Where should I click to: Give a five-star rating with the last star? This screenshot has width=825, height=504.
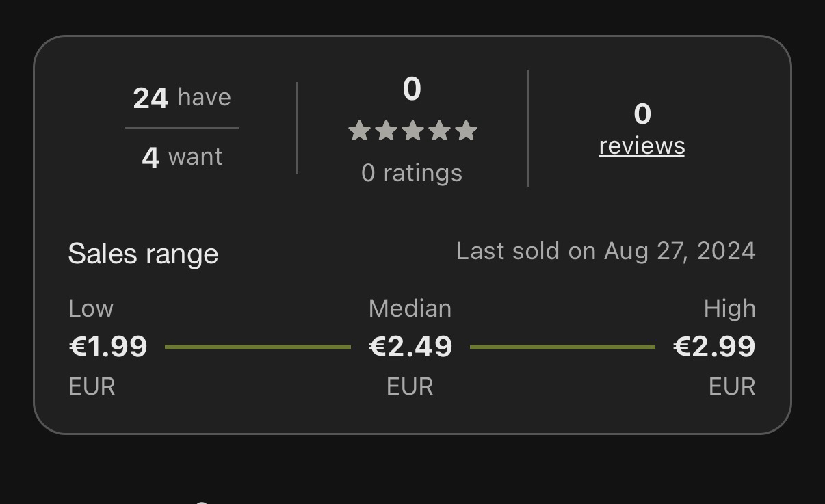pyautogui.click(x=466, y=131)
